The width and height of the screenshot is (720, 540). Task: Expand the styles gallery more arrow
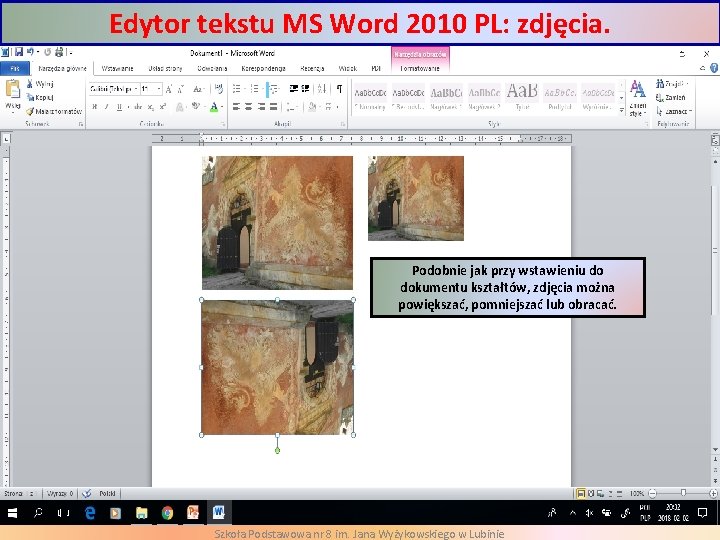tap(622, 110)
